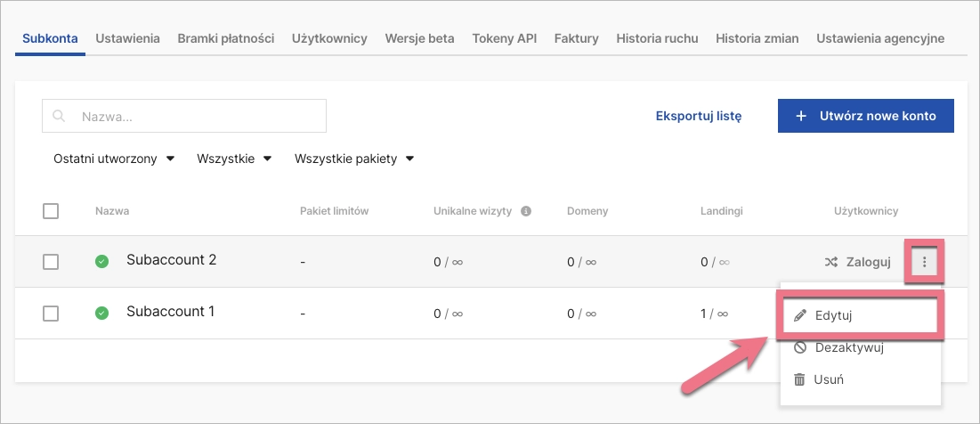The height and width of the screenshot is (424, 980).
Task: Click the Eksportuj listę link
Action: coord(698,116)
